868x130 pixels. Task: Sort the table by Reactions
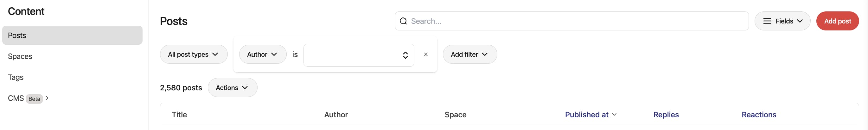coord(758,115)
